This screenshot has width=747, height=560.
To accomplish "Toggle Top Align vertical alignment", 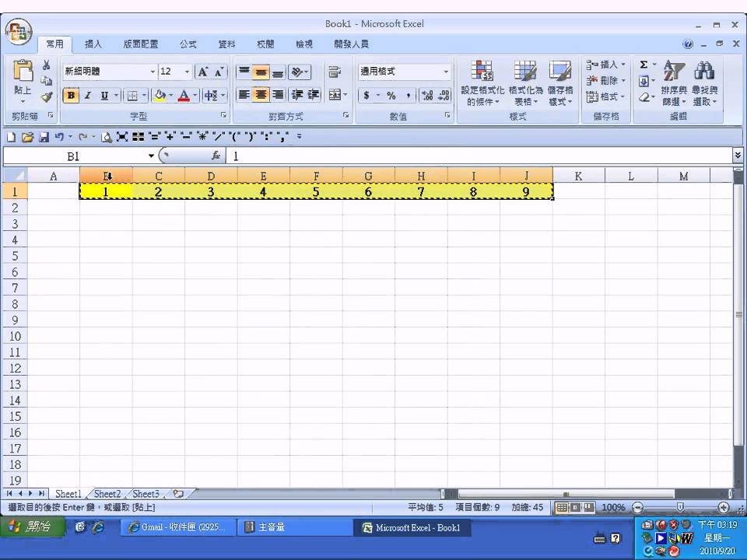I will pyautogui.click(x=244, y=72).
